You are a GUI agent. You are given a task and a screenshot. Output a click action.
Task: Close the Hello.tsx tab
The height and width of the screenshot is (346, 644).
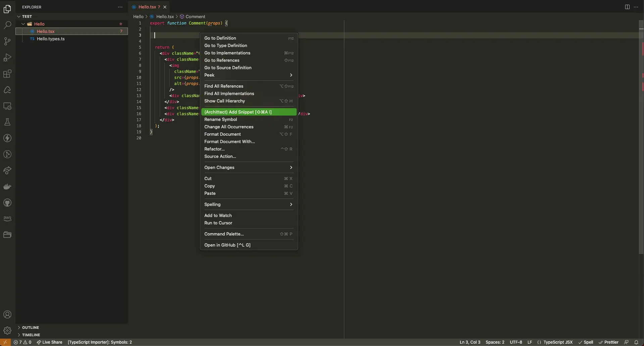tap(165, 7)
